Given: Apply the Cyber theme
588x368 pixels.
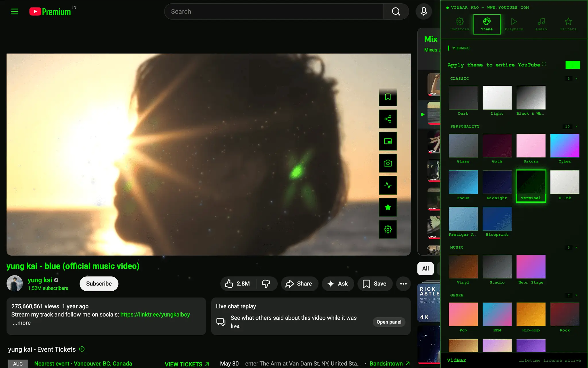Looking at the screenshot, I should tap(565, 149).
